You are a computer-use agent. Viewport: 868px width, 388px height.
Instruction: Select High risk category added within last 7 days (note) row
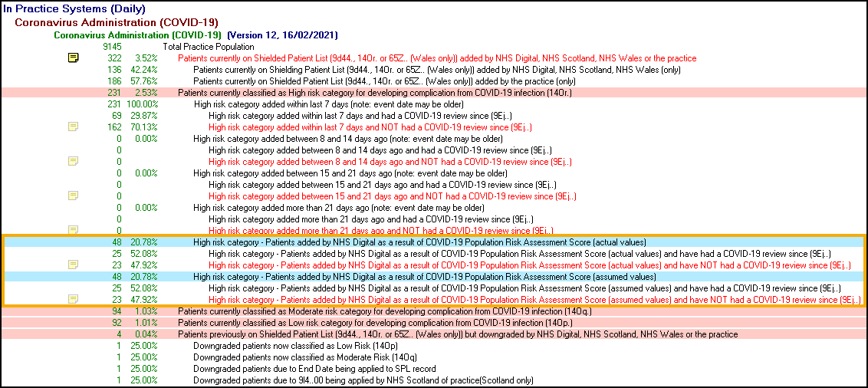tap(329, 104)
